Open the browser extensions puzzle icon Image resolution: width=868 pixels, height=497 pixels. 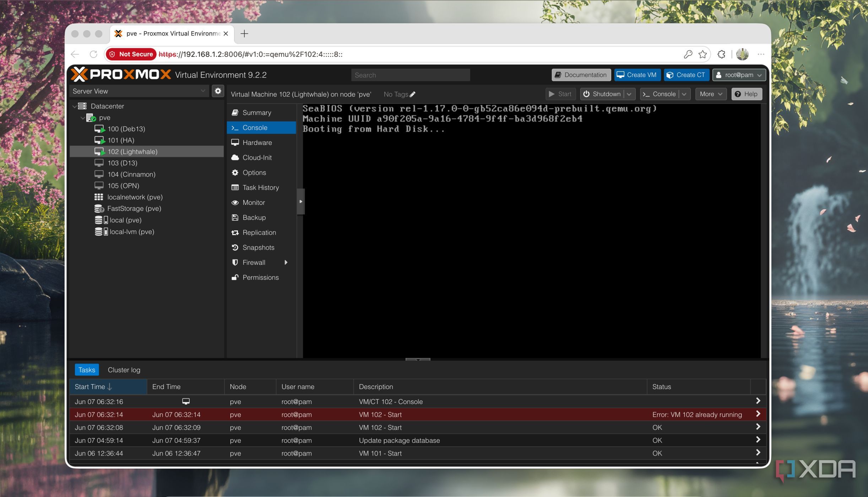(721, 54)
